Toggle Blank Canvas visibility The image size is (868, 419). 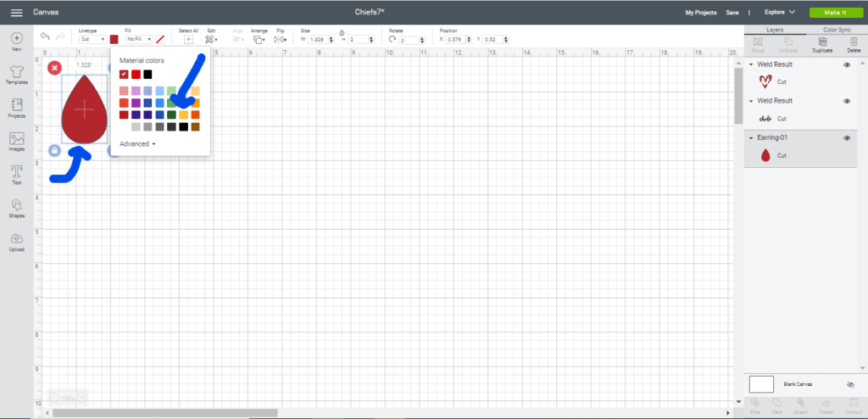click(850, 384)
